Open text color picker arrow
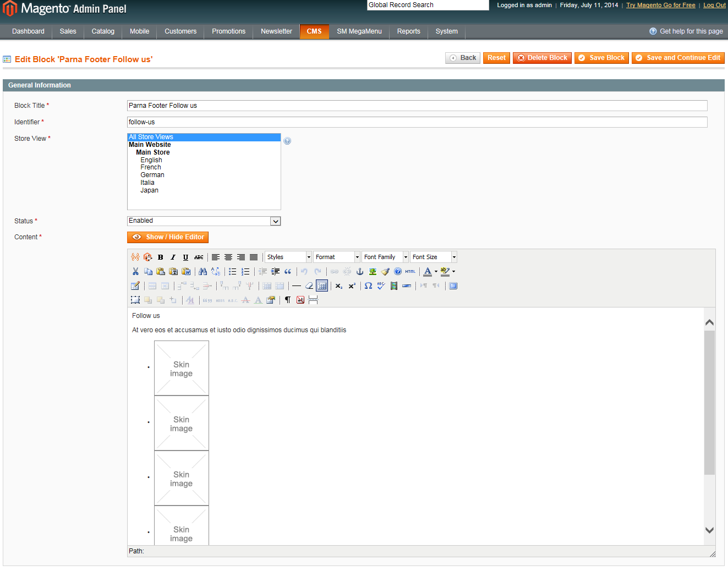The image size is (728, 571). 436,271
